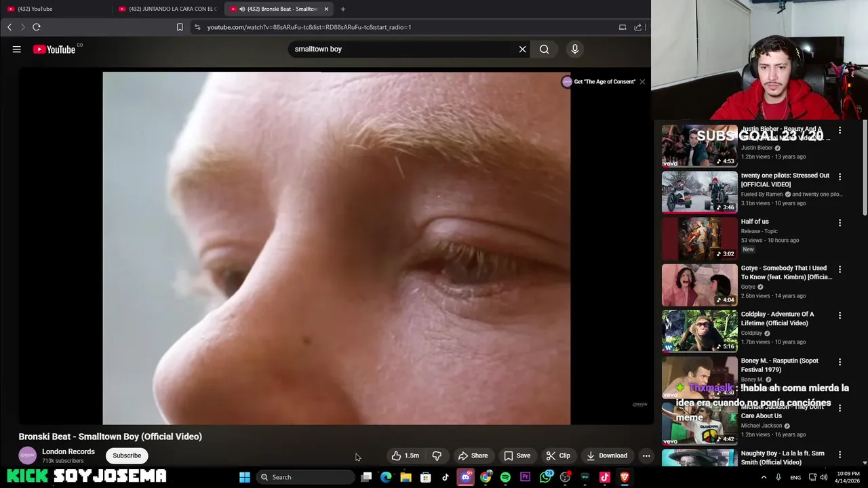Save video to a playlist
Screen dimensions: 868x488
point(517,455)
